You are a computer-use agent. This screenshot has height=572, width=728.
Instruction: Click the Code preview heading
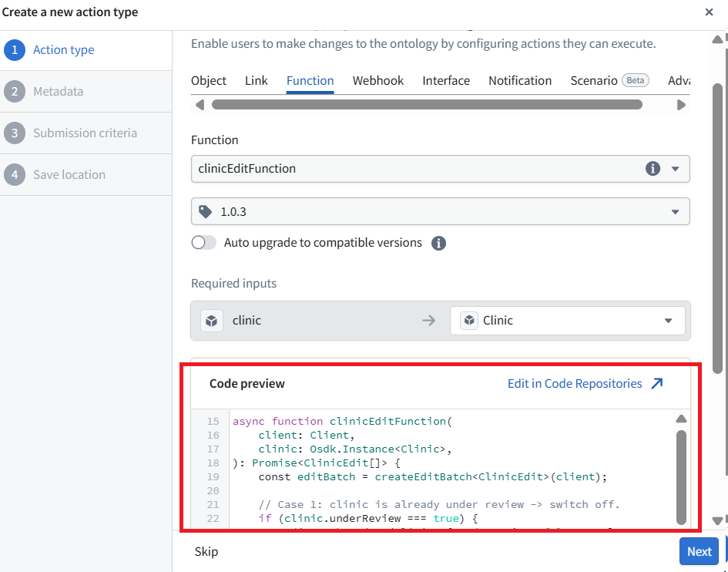click(247, 383)
